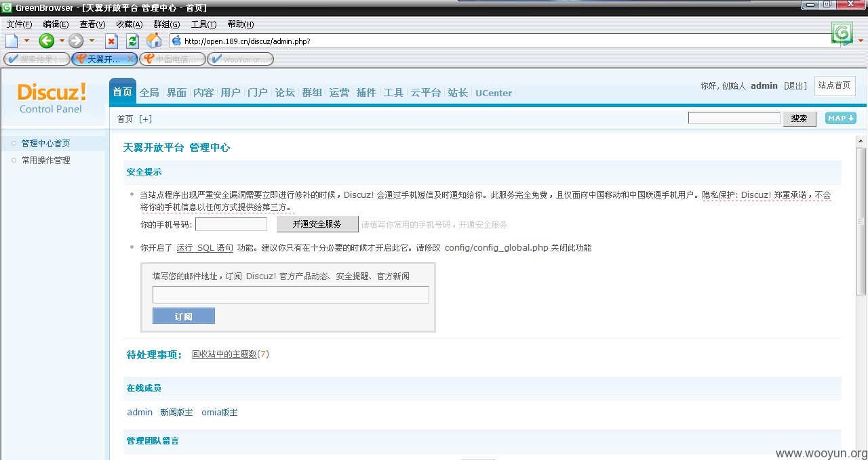Select the 插件 admin nav tab
Viewport: 868px width, 460px height.
click(366, 93)
